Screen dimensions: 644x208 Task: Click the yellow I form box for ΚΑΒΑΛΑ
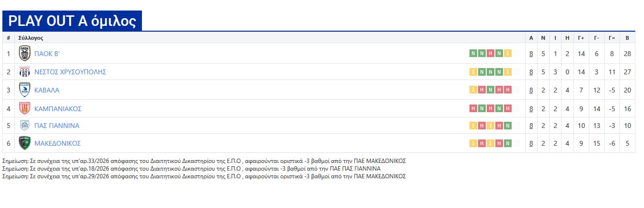(473, 90)
